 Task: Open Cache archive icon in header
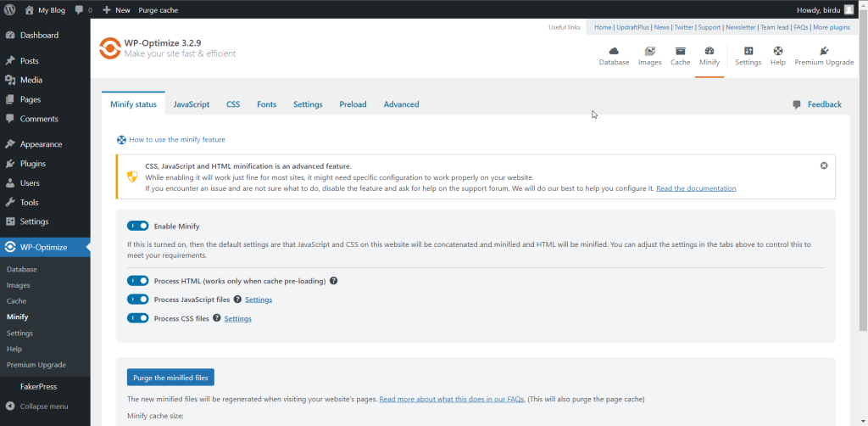(681, 51)
